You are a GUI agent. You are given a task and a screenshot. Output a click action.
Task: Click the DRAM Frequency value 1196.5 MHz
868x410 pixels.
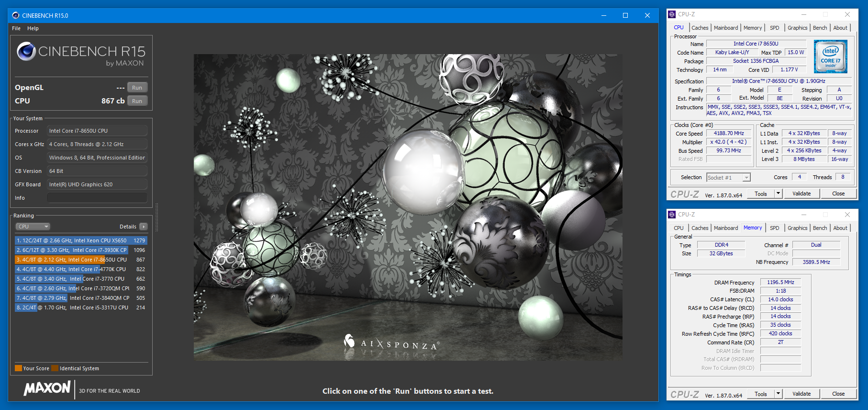(780, 283)
